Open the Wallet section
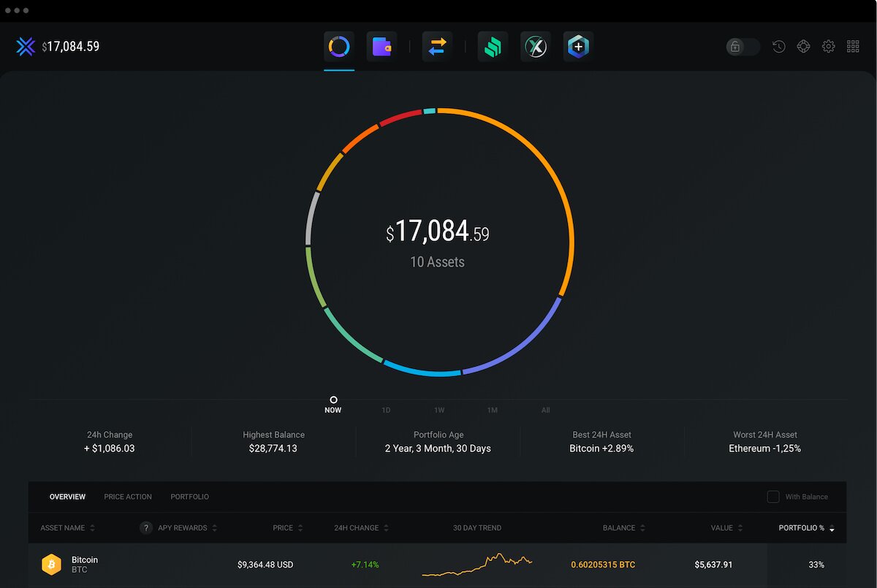877x588 pixels. (x=381, y=46)
